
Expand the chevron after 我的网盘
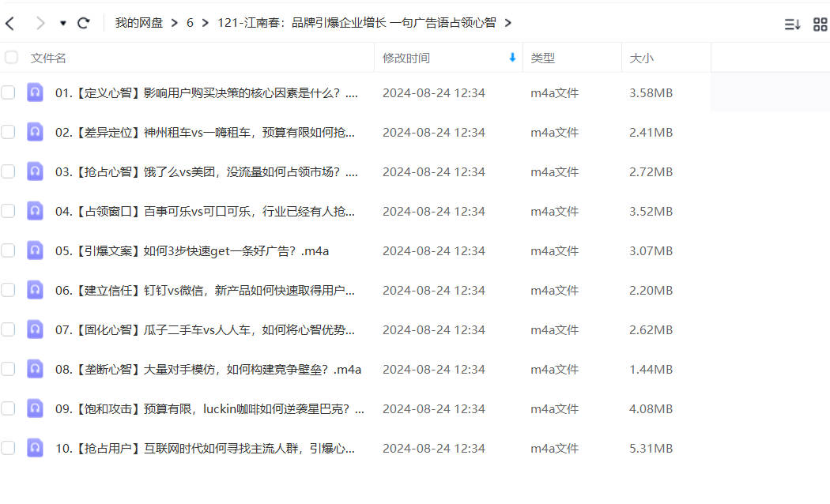(x=174, y=23)
